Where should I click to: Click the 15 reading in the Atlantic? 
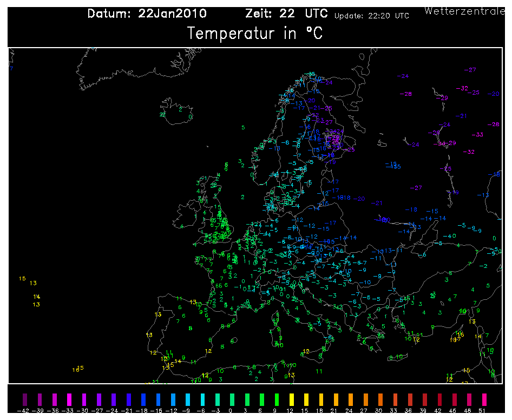(x=22, y=279)
